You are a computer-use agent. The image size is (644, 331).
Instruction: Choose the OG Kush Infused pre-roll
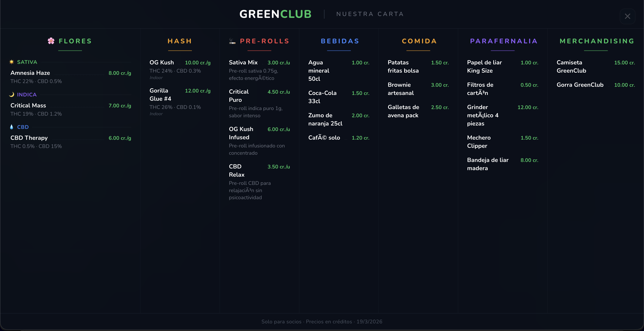coord(241,133)
